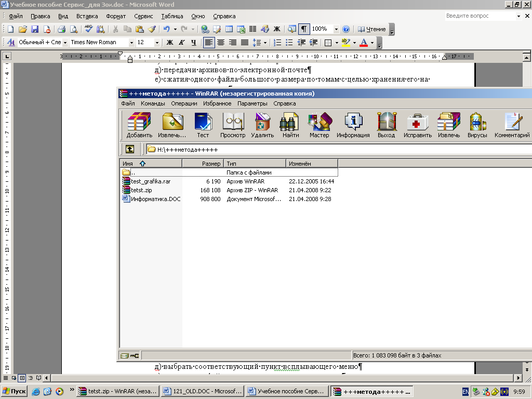The width and height of the screenshot is (532, 399).
Task: Click the Введите вопрос help input field
Action: 480,16
